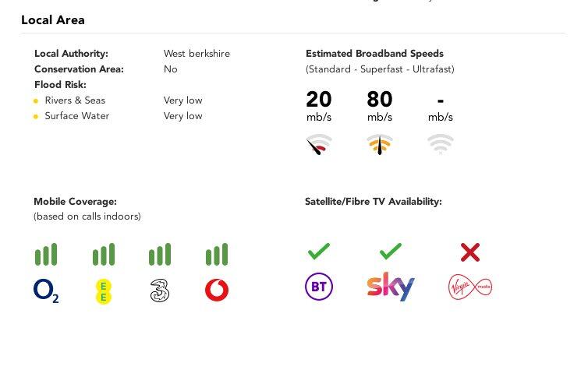The height and width of the screenshot is (391, 588).
Task: Select the Three mobile logo
Action: [x=159, y=291]
